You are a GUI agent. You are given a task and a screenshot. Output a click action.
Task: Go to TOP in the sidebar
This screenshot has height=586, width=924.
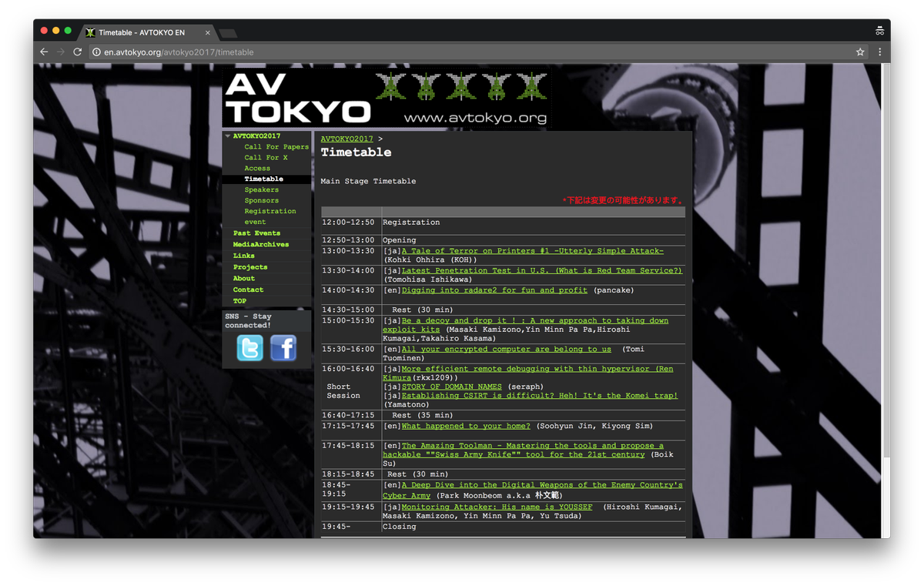click(239, 301)
